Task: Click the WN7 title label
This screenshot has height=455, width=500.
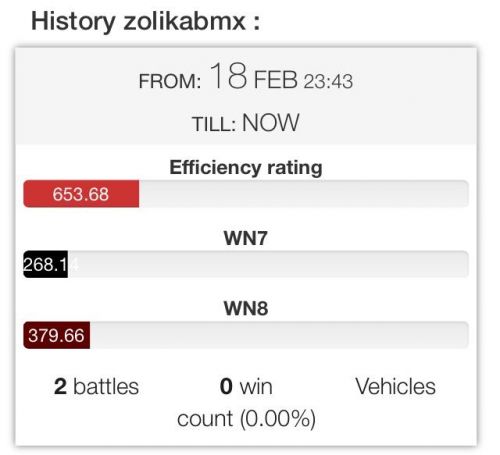Action: [246, 238]
